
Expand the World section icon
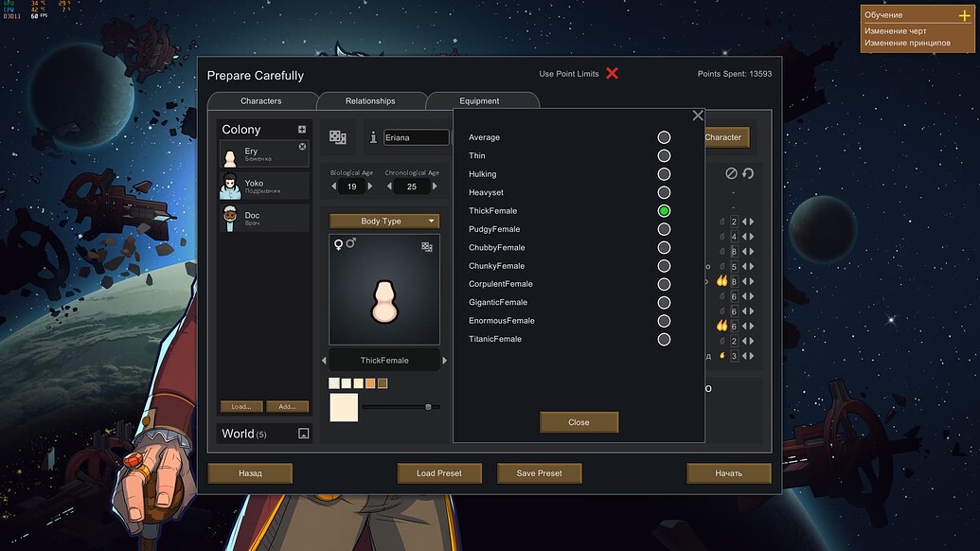coord(304,434)
